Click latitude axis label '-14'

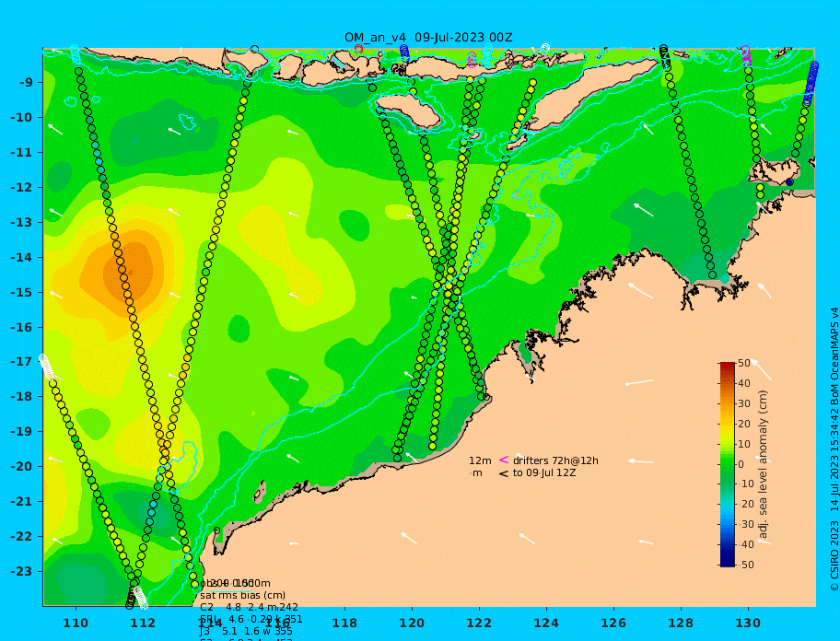tap(21, 258)
